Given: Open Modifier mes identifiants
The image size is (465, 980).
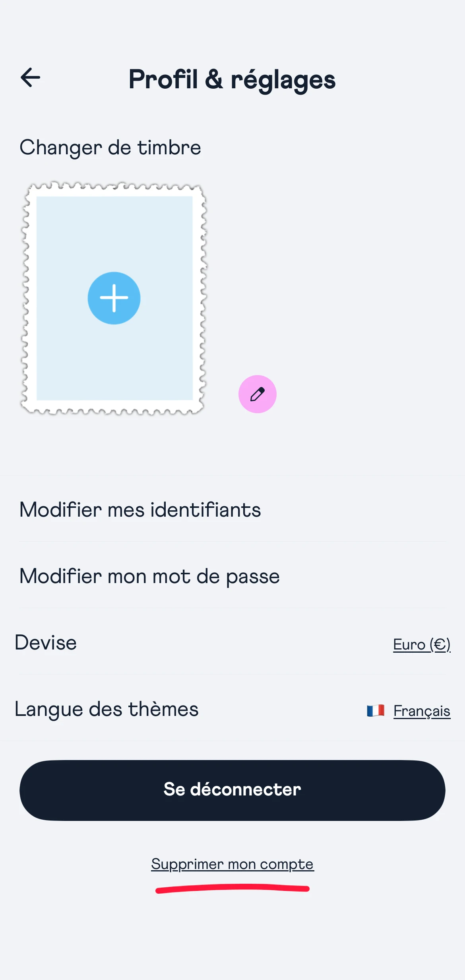Looking at the screenshot, I should tap(140, 509).
